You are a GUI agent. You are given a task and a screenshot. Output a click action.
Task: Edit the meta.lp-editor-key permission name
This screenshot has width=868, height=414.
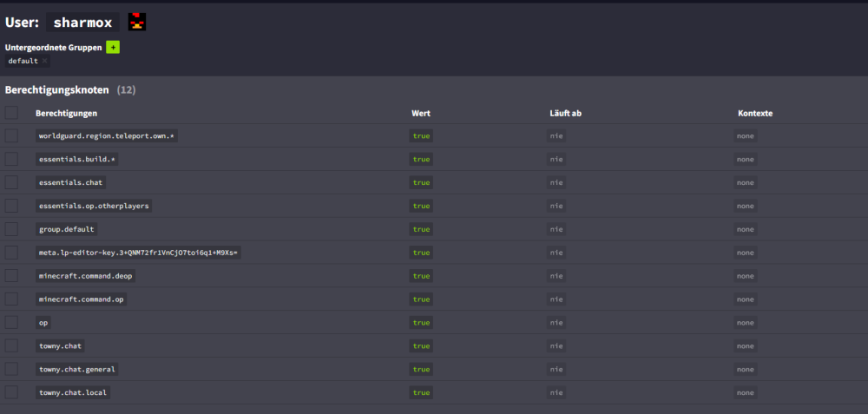click(138, 253)
